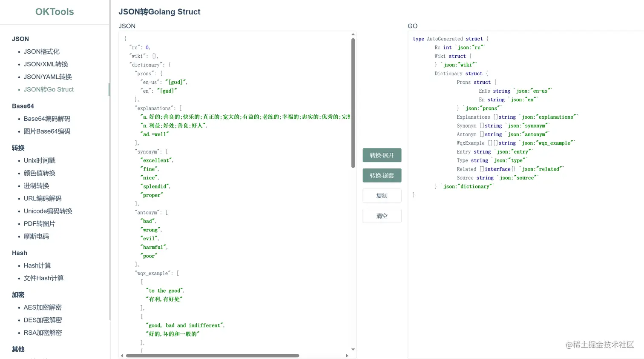The width and height of the screenshot is (644, 359).
Task: Click the Base64 section heading in the sidebar
Action: click(x=23, y=106)
